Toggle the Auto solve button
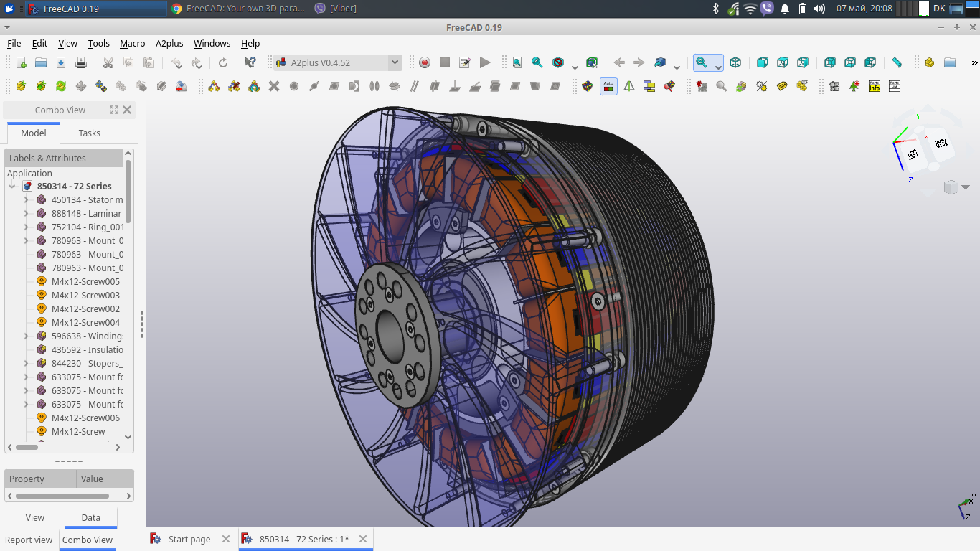This screenshot has width=980, height=551. (x=608, y=86)
